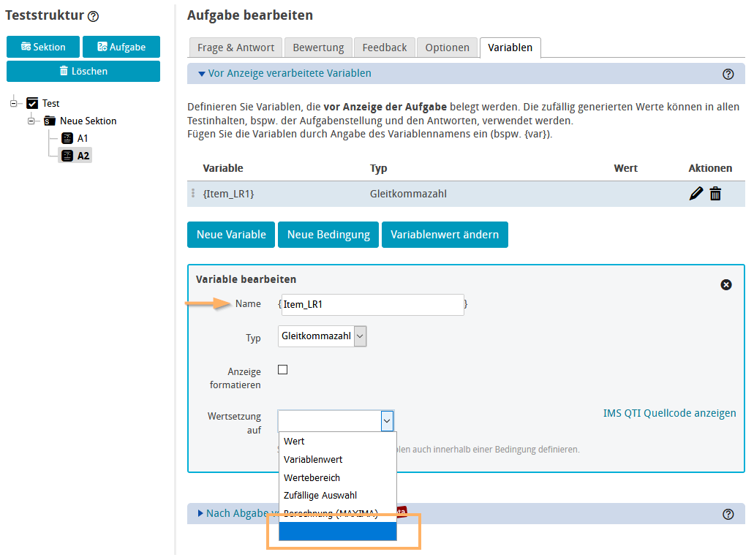Click help icon on Vor Anzeige section
Viewport: 754px width, 560px height.
tap(728, 73)
